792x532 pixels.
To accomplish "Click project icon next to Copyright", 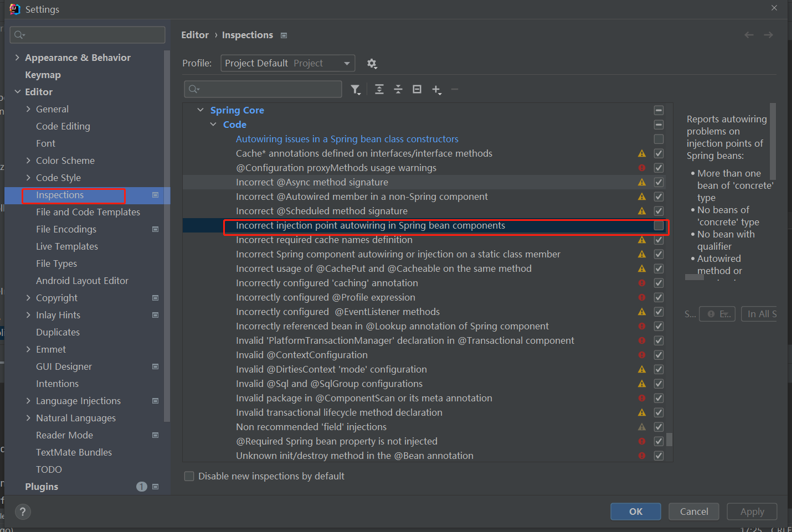I will point(155,298).
